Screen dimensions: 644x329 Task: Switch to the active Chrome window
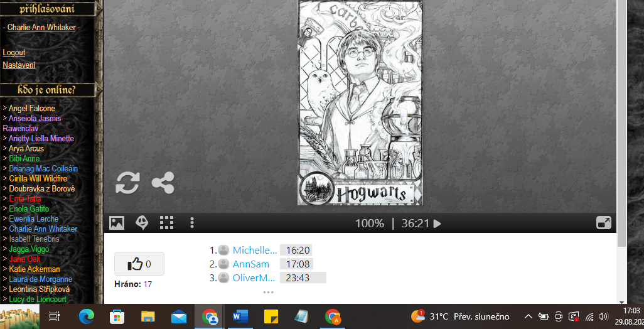tap(210, 316)
